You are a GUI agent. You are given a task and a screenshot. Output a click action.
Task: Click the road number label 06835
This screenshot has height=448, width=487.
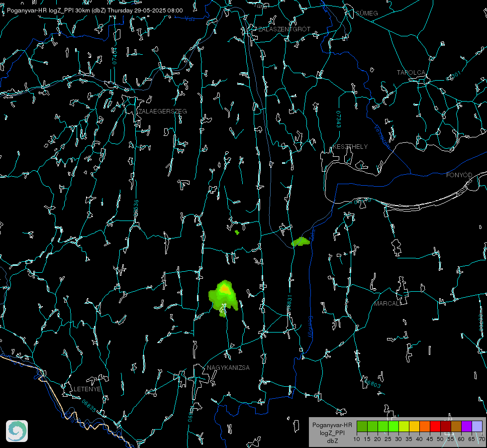pyautogui.click(x=89, y=406)
